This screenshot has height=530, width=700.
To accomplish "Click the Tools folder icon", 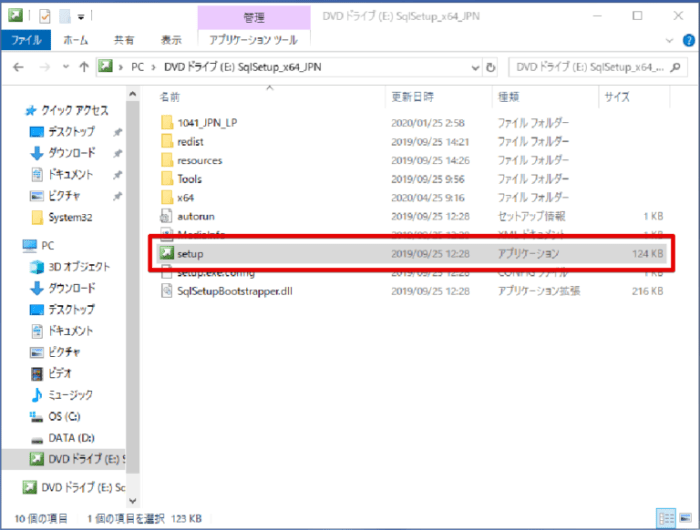I will [167, 179].
